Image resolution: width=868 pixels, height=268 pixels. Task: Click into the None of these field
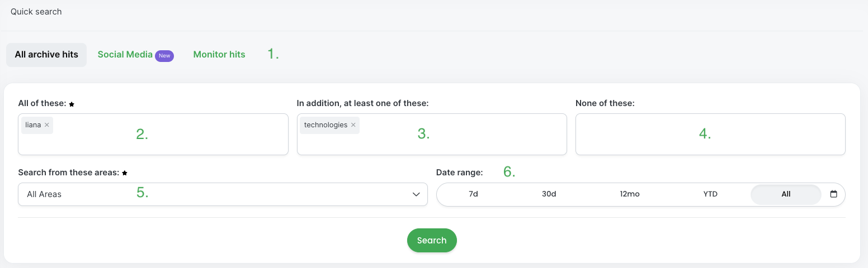(710, 135)
